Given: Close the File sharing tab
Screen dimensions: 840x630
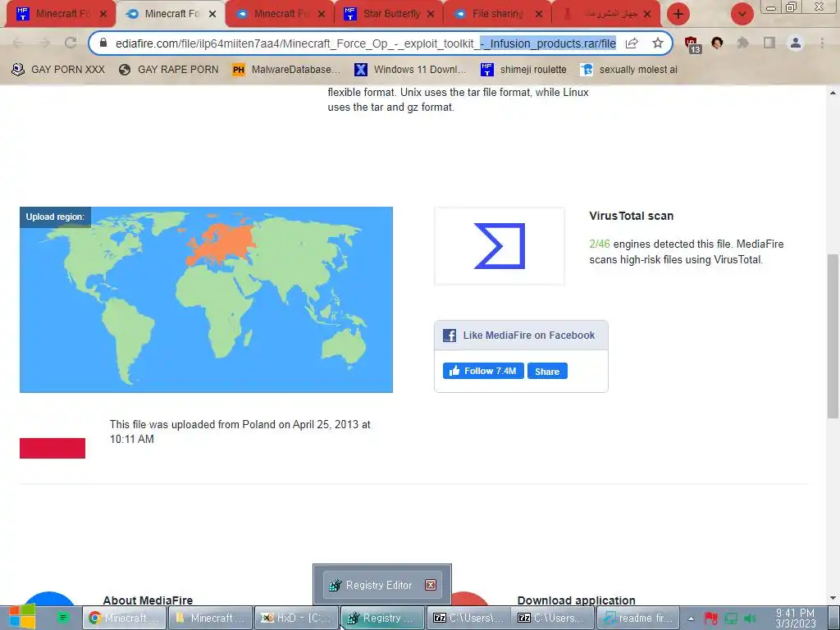Looking at the screenshot, I should [x=539, y=14].
